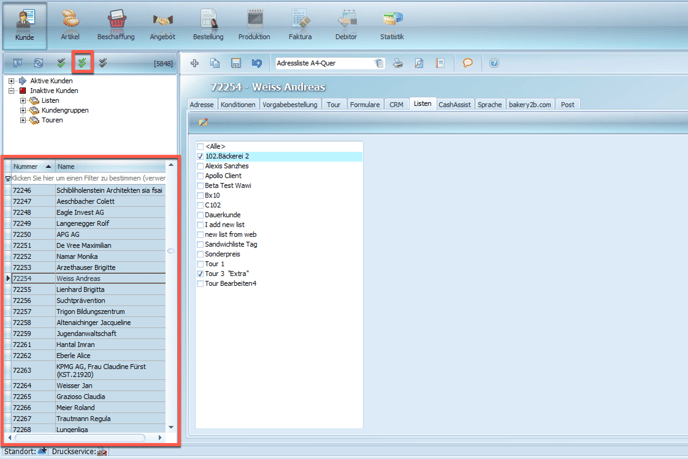Check the Sandwichliste Tag checkbox

(x=201, y=244)
